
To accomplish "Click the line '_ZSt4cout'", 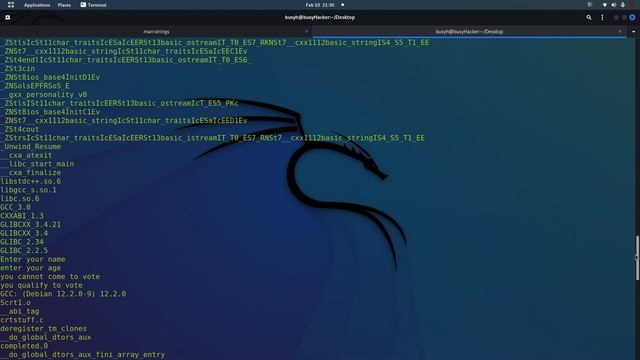I will pos(20,129).
